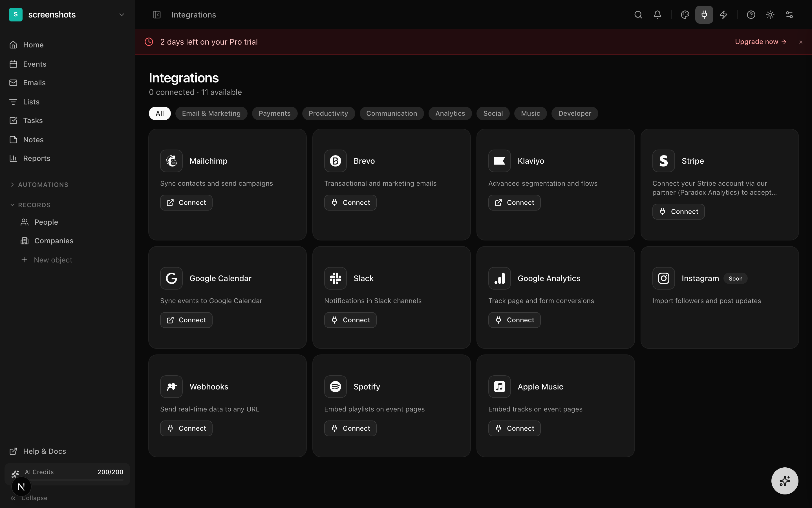This screenshot has height=508, width=812.
Task: Open Lists in sidebar
Action: pos(67,102)
